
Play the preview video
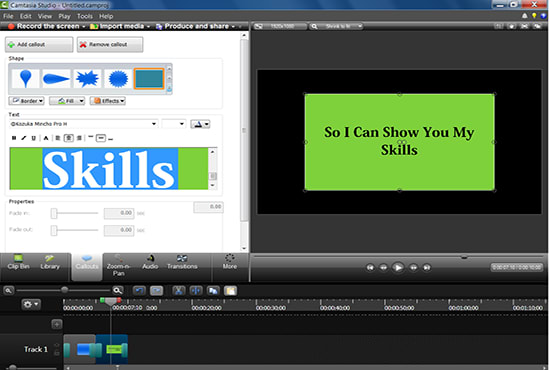[398, 268]
